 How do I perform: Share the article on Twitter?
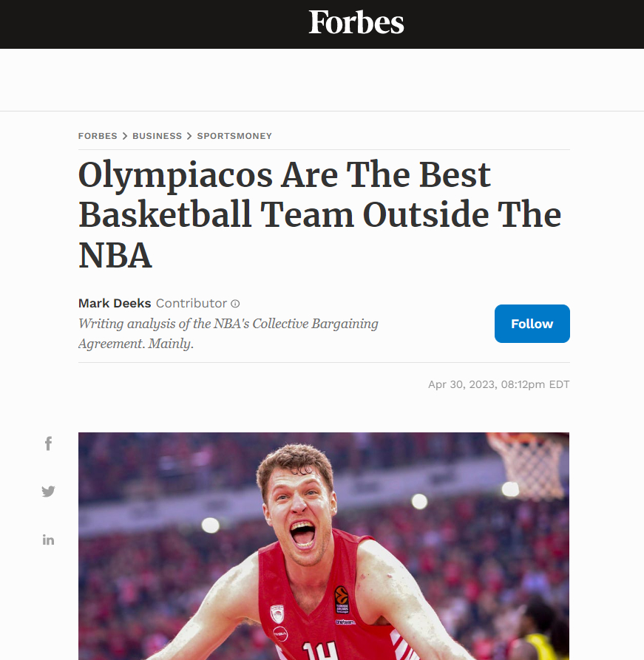tap(48, 491)
